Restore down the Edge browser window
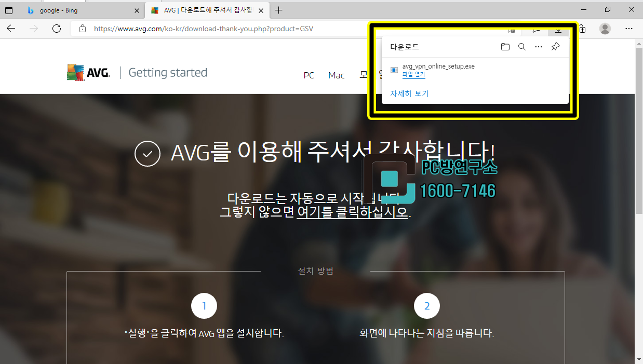 click(608, 10)
